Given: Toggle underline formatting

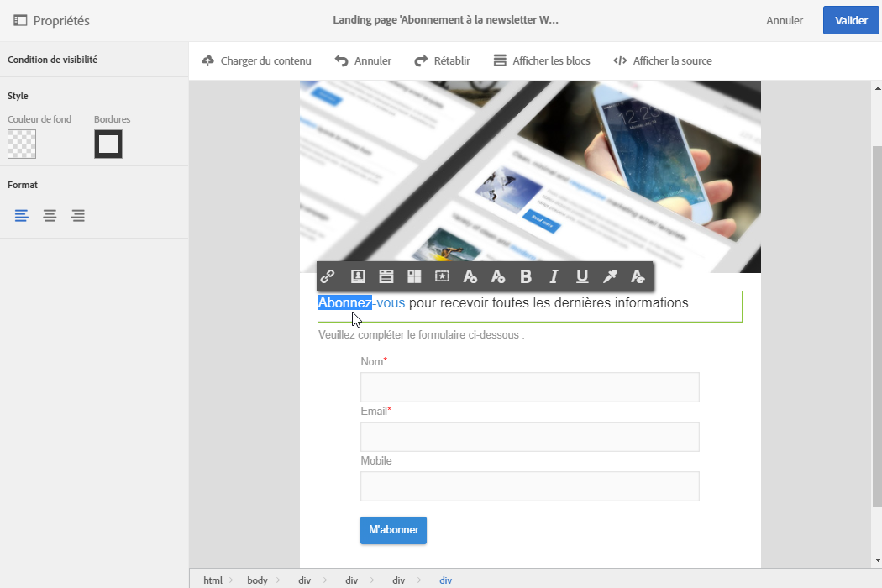Looking at the screenshot, I should point(582,276).
